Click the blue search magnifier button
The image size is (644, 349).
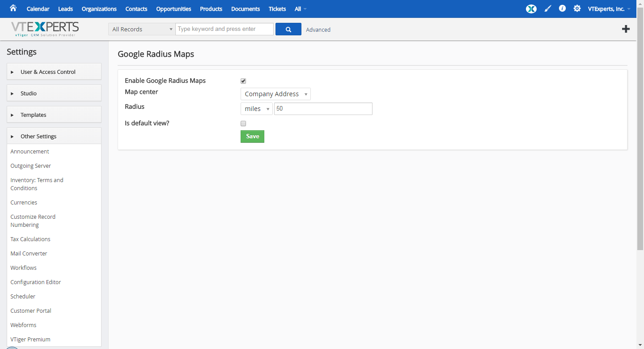pyautogui.click(x=288, y=29)
